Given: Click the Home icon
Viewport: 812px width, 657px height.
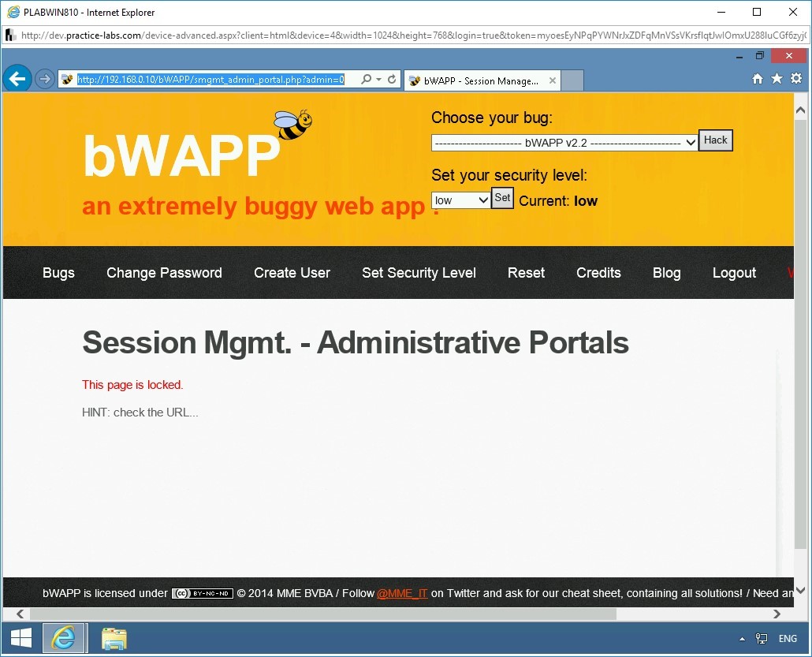Looking at the screenshot, I should click(x=757, y=79).
